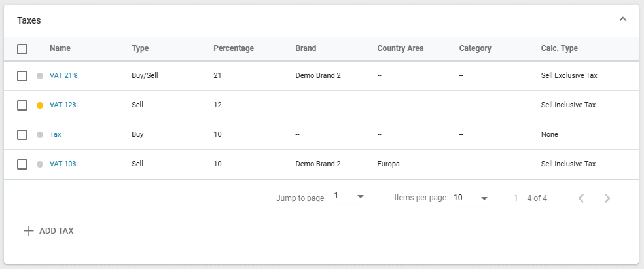644x269 pixels.
Task: Toggle the select-all checkbox in the header
Action: (22, 48)
